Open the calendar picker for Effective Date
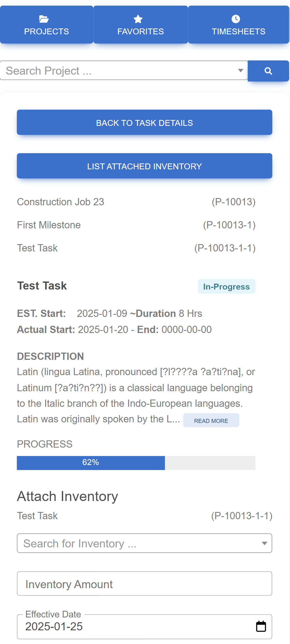 [x=261, y=627]
